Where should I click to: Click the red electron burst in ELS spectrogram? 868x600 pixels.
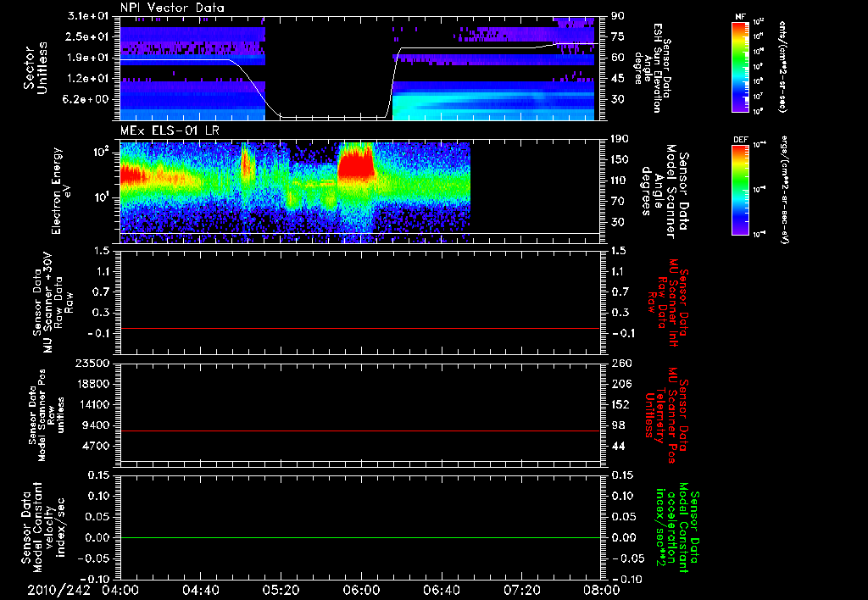coord(357,164)
